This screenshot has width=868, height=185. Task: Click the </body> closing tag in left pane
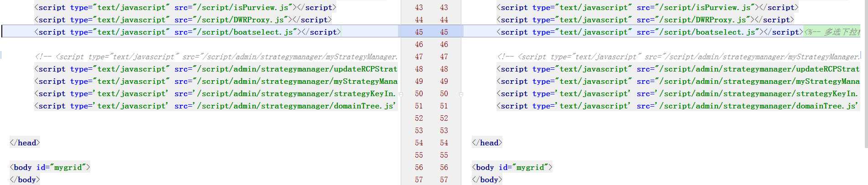point(25,180)
